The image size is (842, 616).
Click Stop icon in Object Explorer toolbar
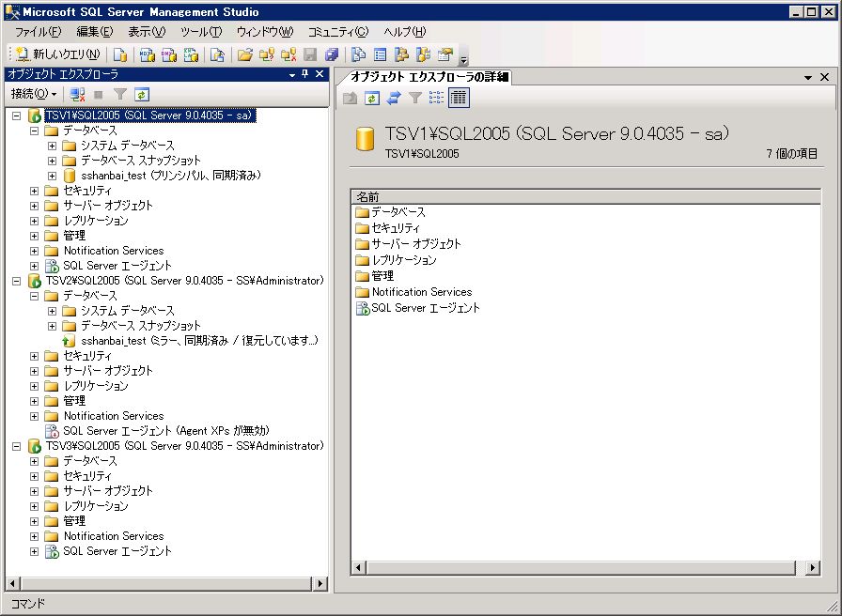pos(99,95)
